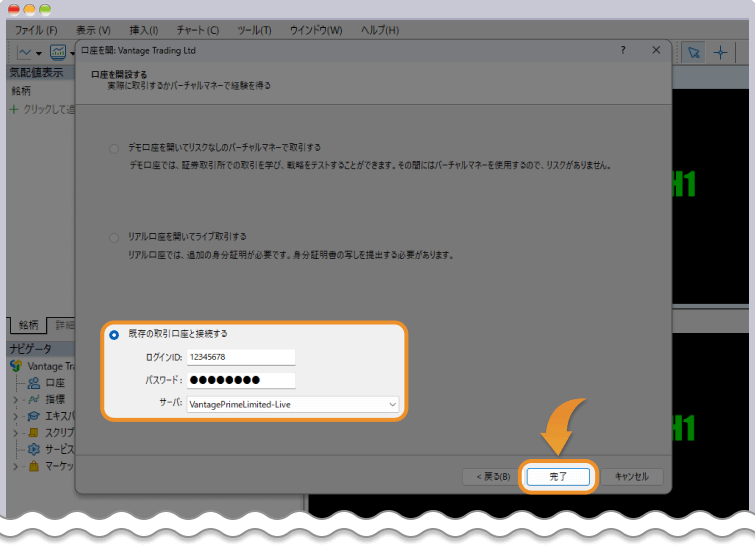Close the 口座を開く dialog
Screen dimensions: 755x548
click(656, 50)
